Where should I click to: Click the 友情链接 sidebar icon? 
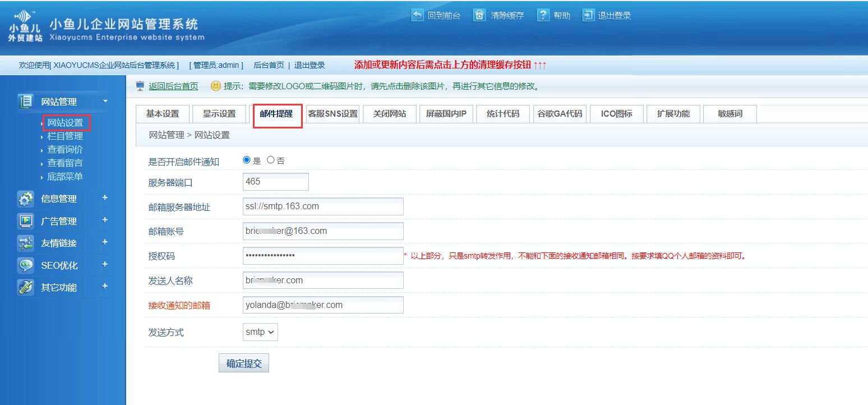[26, 243]
